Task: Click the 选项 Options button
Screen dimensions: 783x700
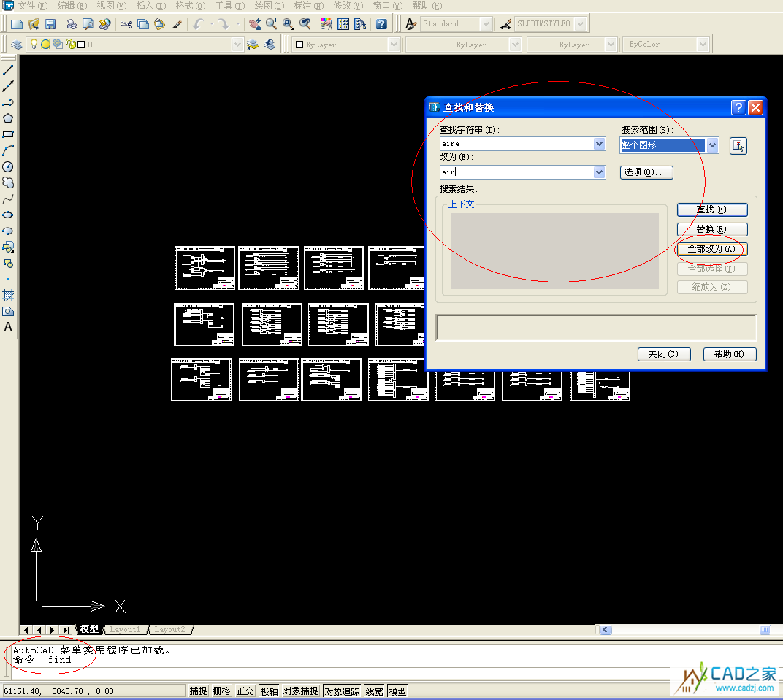Action: coord(646,172)
